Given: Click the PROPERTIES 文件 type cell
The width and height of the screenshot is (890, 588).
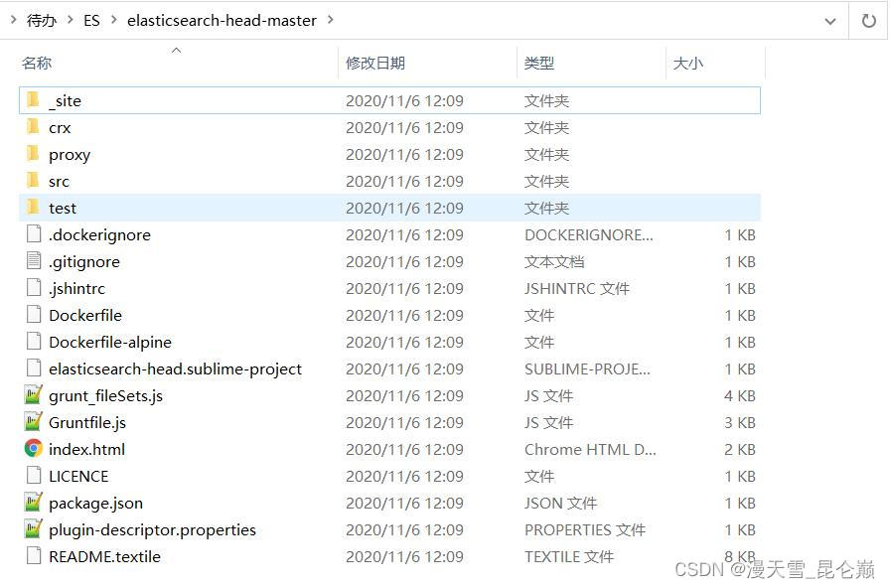Looking at the screenshot, I should click(585, 529).
